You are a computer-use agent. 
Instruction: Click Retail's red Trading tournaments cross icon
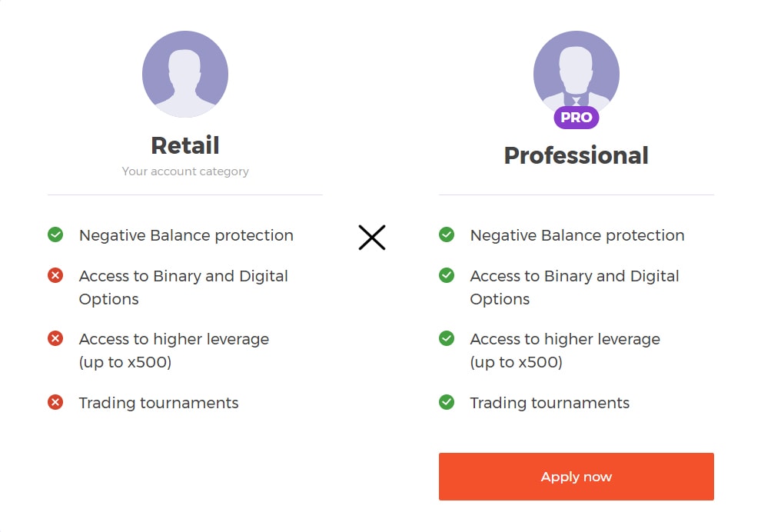pos(55,402)
